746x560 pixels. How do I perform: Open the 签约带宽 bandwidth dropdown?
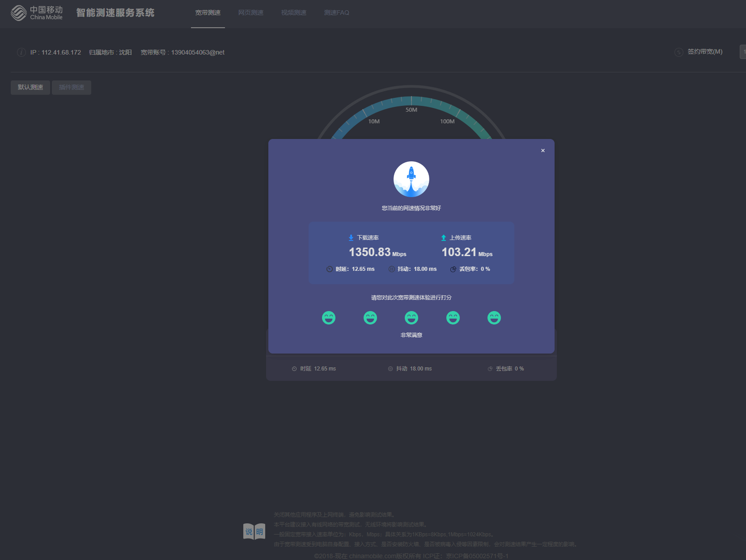[x=743, y=52]
